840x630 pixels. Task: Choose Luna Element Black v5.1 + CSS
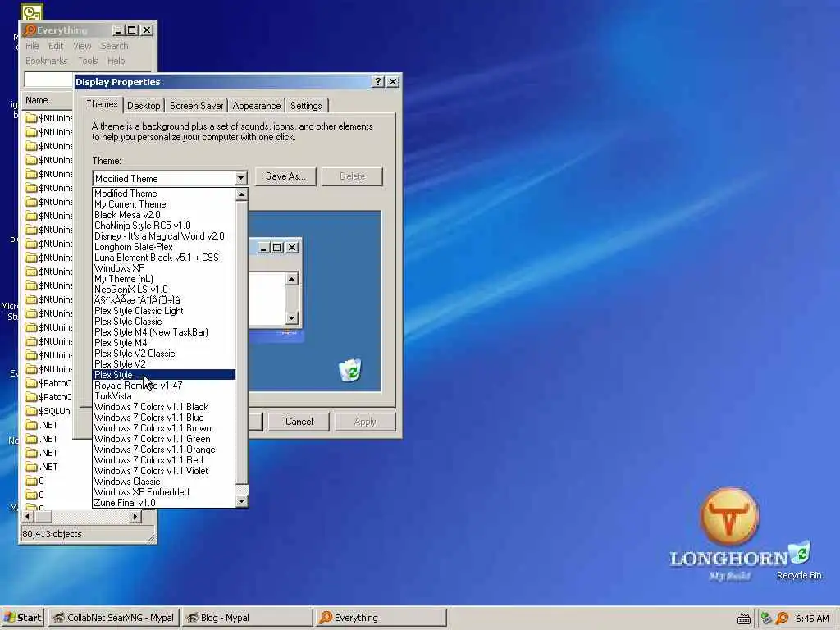(164, 257)
